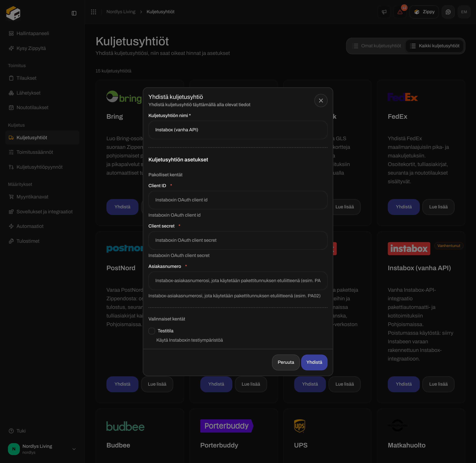
Task: Open the EM user avatar
Action: [464, 12]
